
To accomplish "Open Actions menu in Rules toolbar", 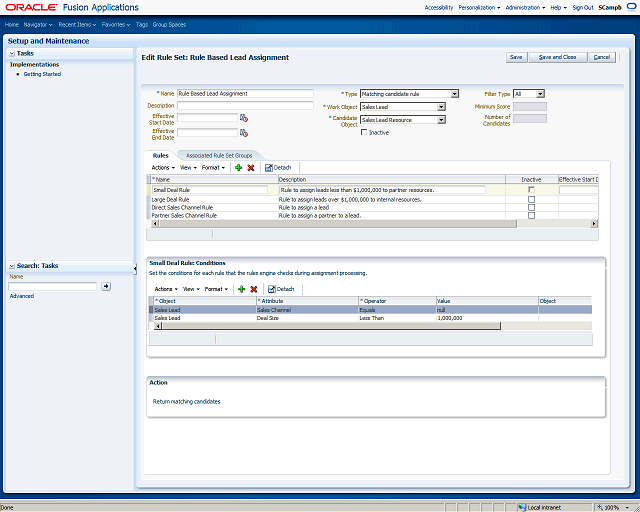I will click(x=163, y=167).
